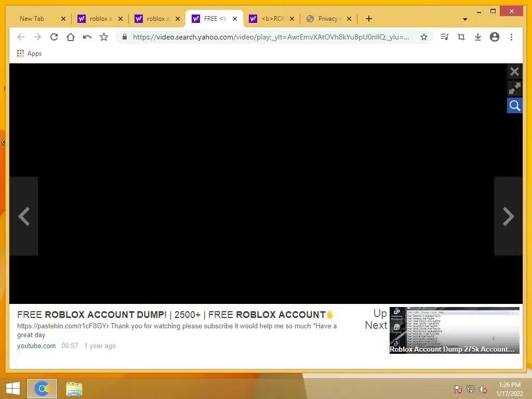Go forward to the next page
The width and height of the screenshot is (532, 399).
coord(37,37)
